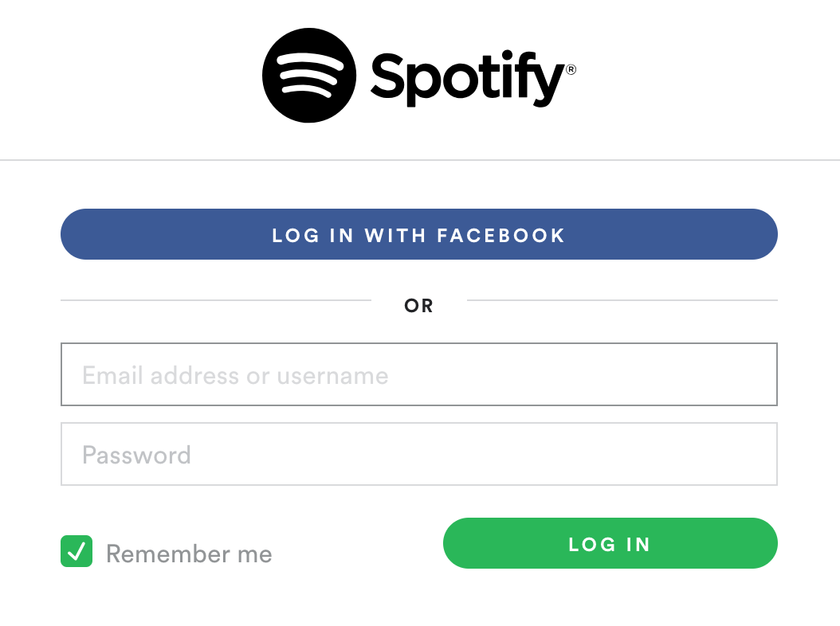Viewport: 840px width, 626px height.
Task: Click the checkmark inside the green box
Action: pyautogui.click(x=76, y=551)
